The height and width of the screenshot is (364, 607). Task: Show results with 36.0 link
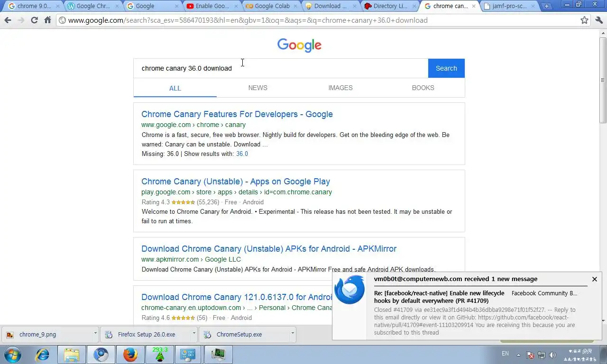(242, 154)
